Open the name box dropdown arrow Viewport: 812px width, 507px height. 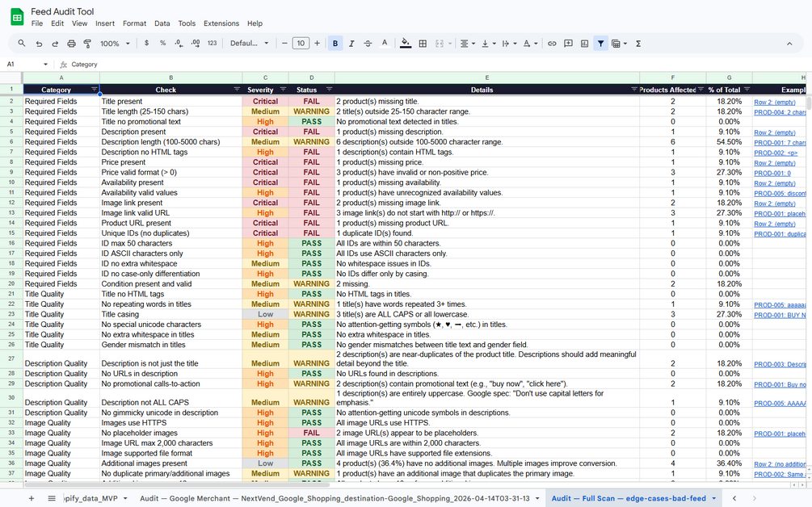tap(45, 64)
